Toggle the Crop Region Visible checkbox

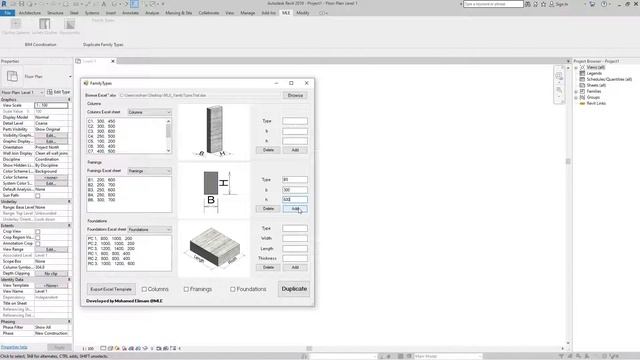point(38,238)
